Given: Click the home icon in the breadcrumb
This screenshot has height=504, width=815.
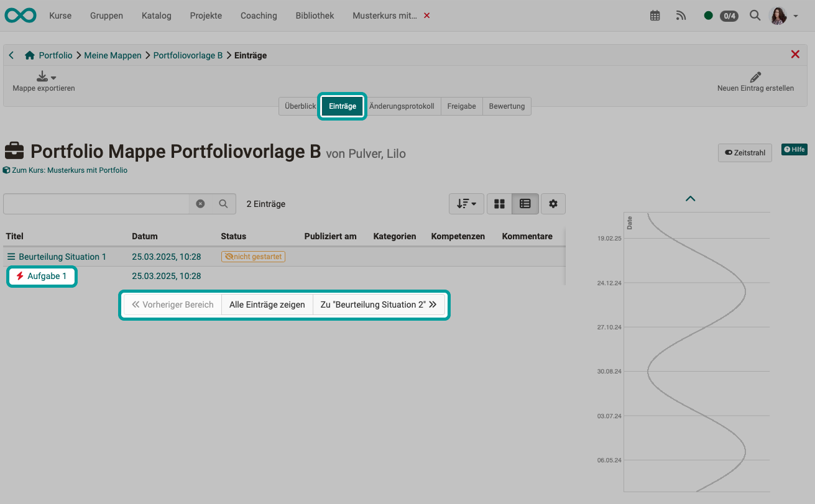Looking at the screenshot, I should coord(29,55).
